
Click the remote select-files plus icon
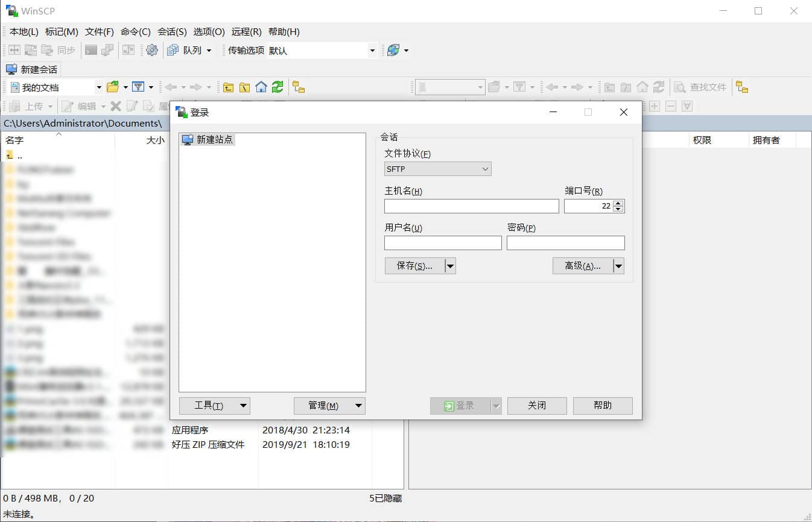[655, 106]
